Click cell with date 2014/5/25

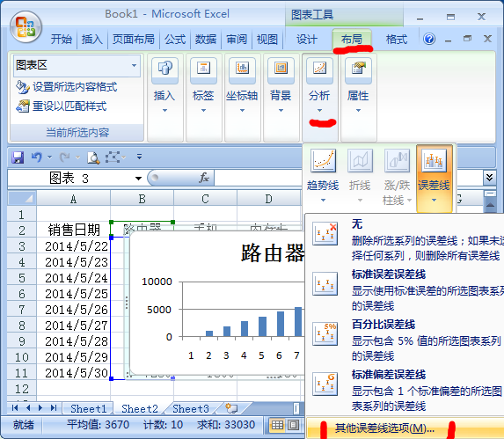click(74, 294)
